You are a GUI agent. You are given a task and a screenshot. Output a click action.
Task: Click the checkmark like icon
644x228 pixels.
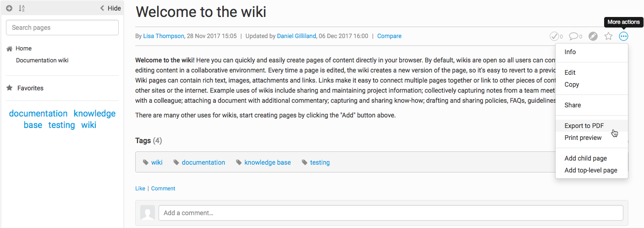pyautogui.click(x=554, y=36)
